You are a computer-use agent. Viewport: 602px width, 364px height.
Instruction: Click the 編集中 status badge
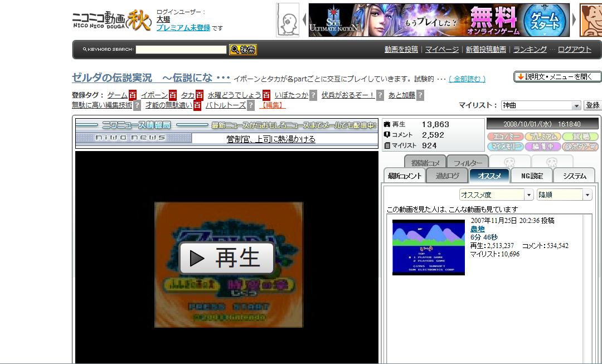pos(543,147)
